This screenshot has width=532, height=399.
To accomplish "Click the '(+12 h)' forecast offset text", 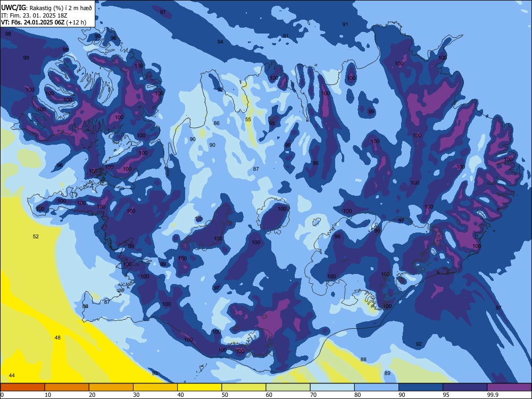I will [76, 23].
